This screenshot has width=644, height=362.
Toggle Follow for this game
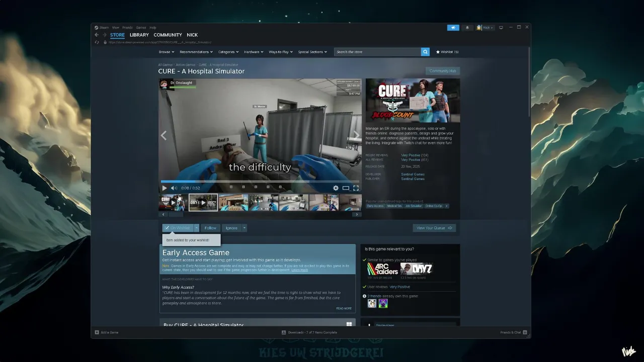pyautogui.click(x=210, y=228)
